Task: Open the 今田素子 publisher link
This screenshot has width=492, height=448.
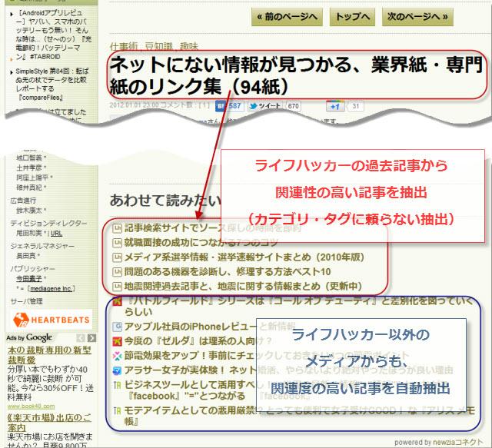Action: [29, 279]
